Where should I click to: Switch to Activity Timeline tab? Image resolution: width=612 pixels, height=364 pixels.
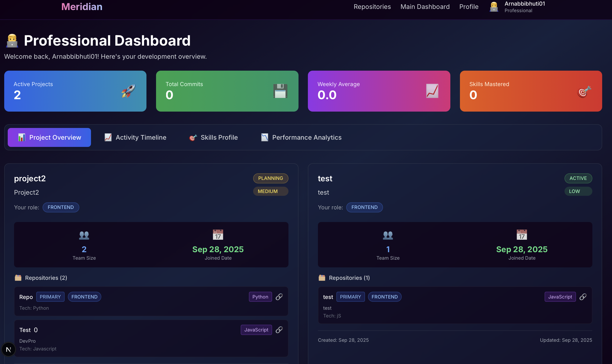pyautogui.click(x=135, y=137)
